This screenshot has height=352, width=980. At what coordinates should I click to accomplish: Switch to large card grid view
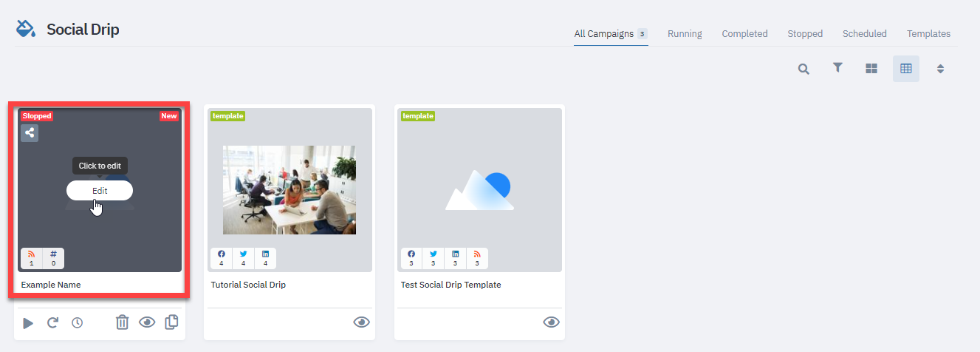coord(871,69)
